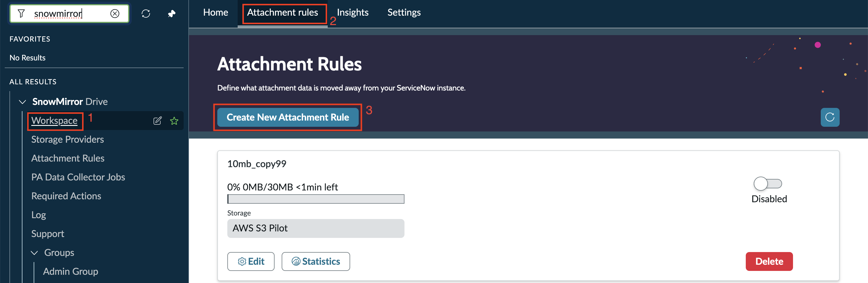Image resolution: width=868 pixels, height=283 pixels.
Task: Focus the navigator filter input field
Action: coord(69,14)
